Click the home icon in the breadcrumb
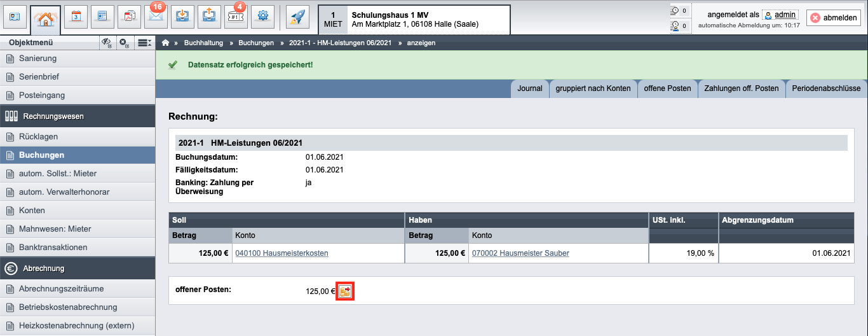This screenshot has height=336, width=868. [166, 43]
